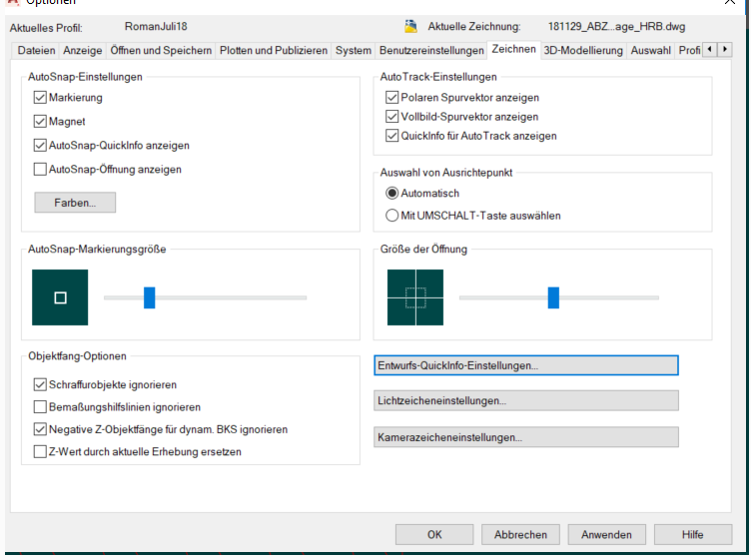Switch to the Anzeige tab

[82, 51]
